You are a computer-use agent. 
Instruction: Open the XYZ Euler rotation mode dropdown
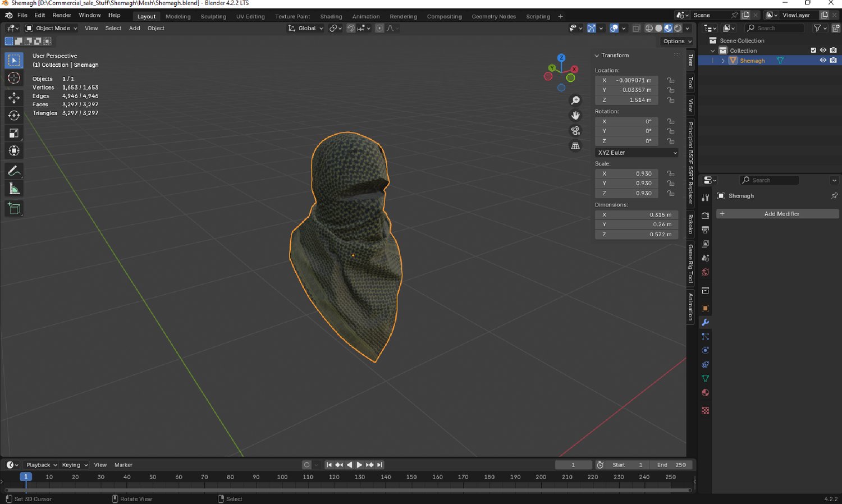pos(637,153)
